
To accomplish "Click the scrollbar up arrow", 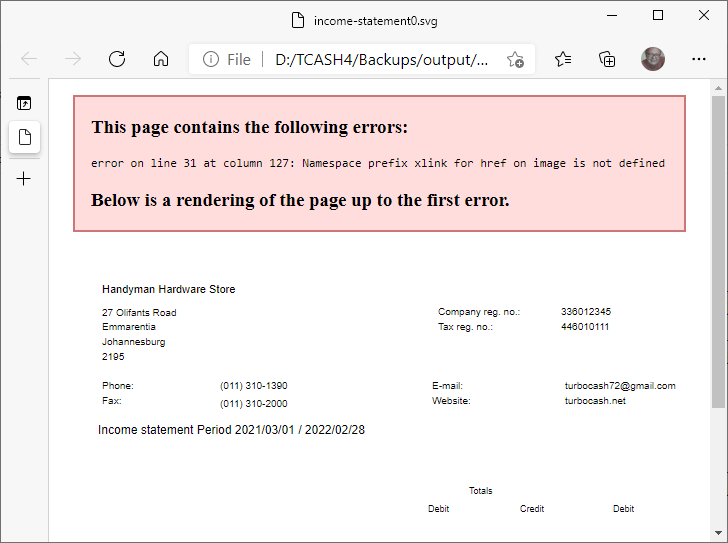I will click(718, 88).
